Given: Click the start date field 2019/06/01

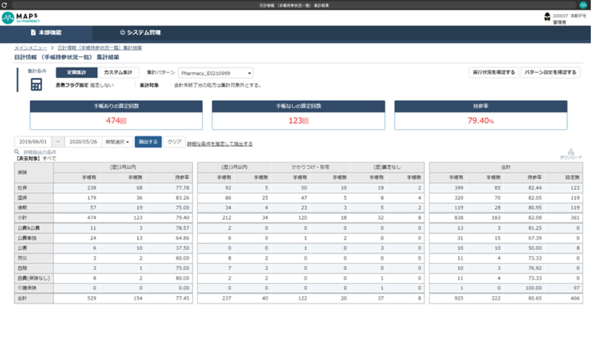Looking at the screenshot, I should (33, 142).
